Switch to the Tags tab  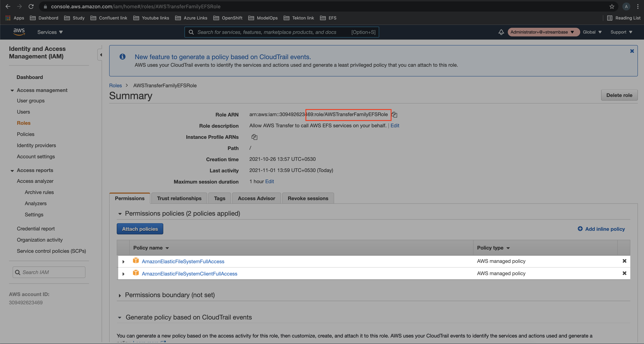pos(219,198)
